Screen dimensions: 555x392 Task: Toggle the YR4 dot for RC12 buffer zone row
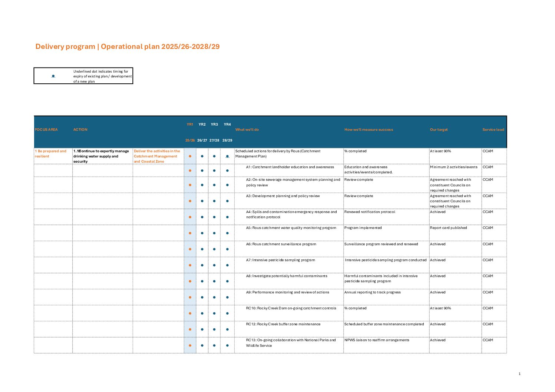(x=227, y=329)
